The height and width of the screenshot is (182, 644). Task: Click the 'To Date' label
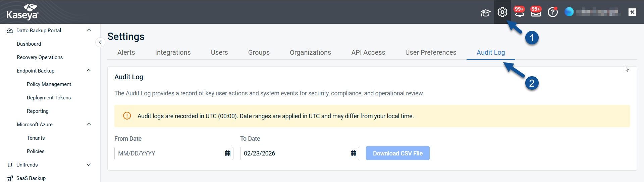[x=250, y=139]
